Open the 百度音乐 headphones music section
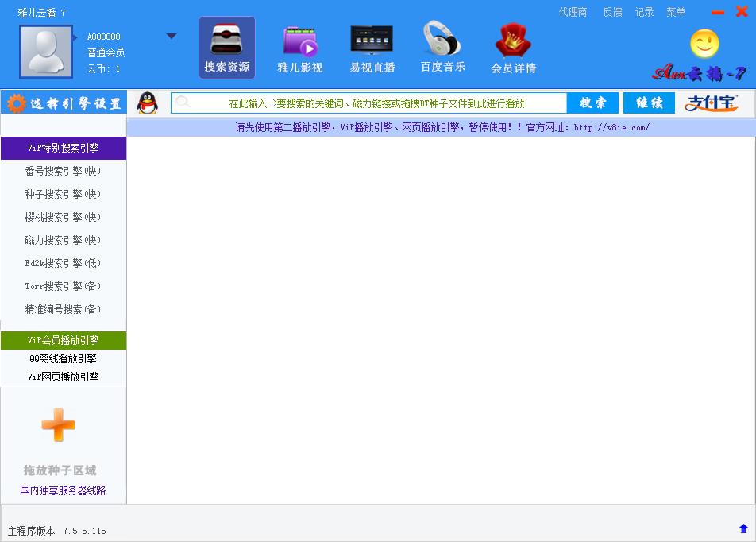Image resolution: width=756 pixels, height=542 pixels. [442, 48]
